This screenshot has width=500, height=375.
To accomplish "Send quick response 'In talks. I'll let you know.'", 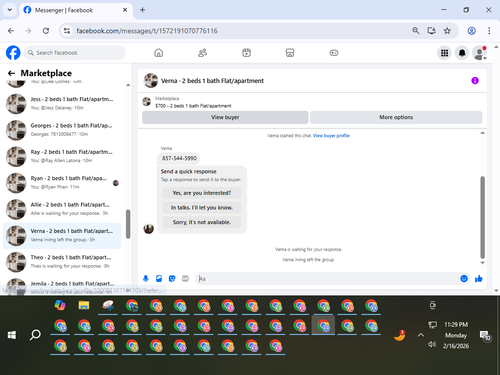I will point(202,207).
